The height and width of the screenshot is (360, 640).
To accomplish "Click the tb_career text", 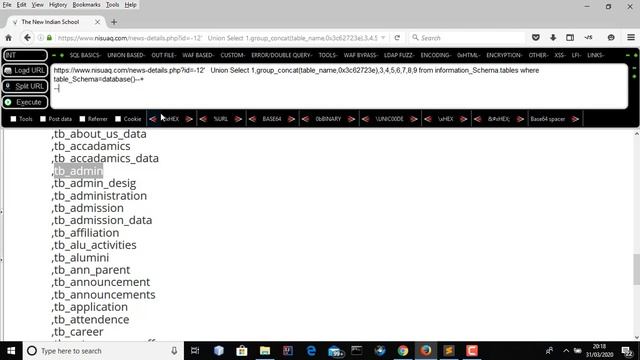I will (78, 332).
